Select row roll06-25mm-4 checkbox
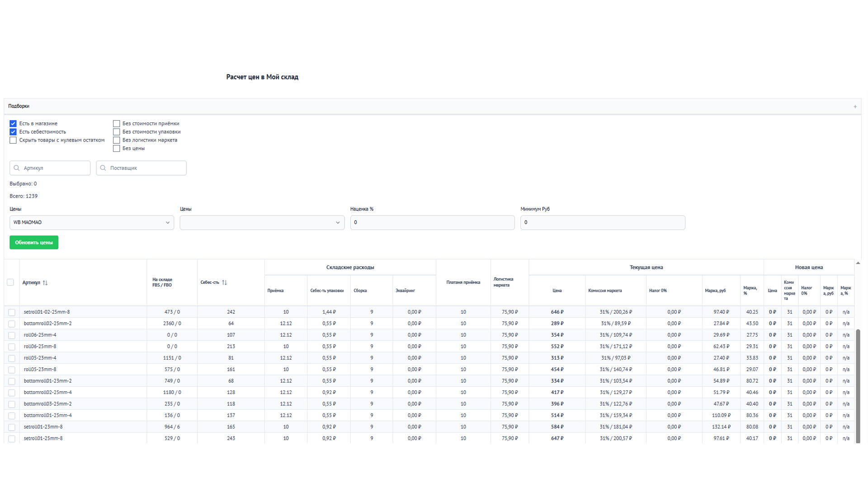The image size is (868, 488). click(12, 335)
